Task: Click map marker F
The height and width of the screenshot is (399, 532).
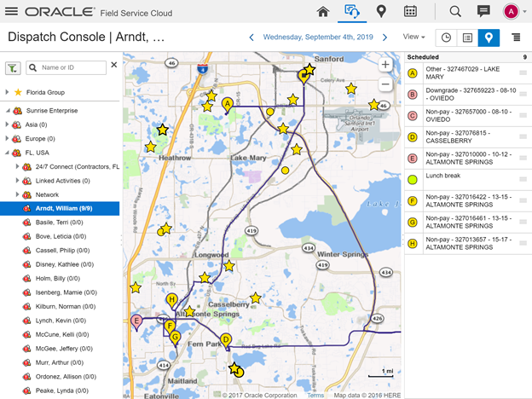Action: click(x=170, y=327)
